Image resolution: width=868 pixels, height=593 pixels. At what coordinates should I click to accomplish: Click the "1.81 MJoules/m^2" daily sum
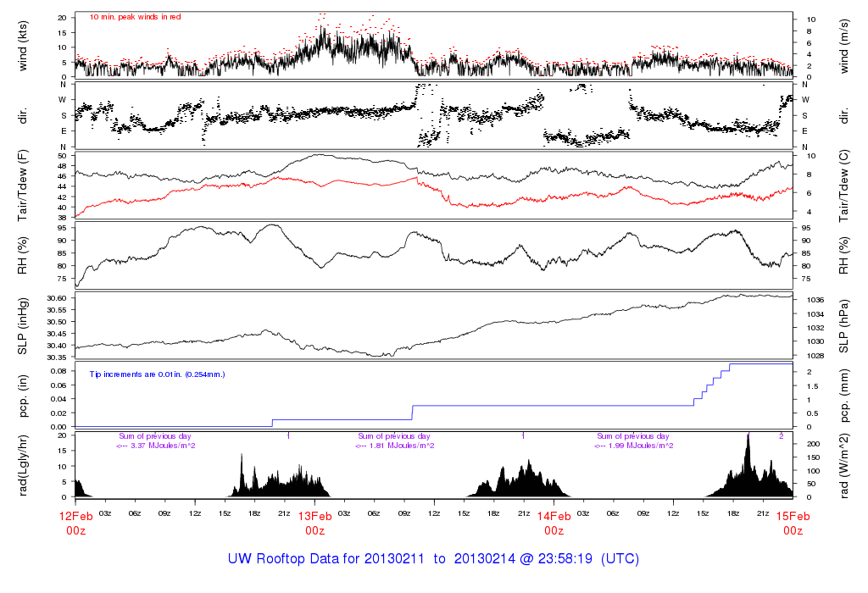coord(402,446)
